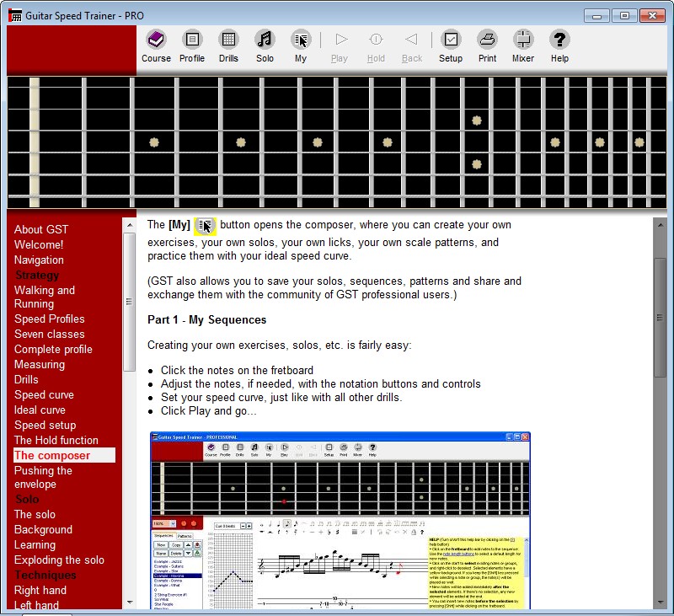This screenshot has width=674, height=616.
Task: Open Complete profile topic
Action: tap(53, 349)
